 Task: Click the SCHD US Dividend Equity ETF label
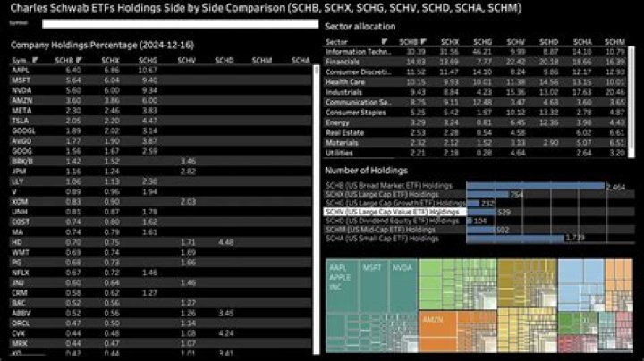coord(393,221)
